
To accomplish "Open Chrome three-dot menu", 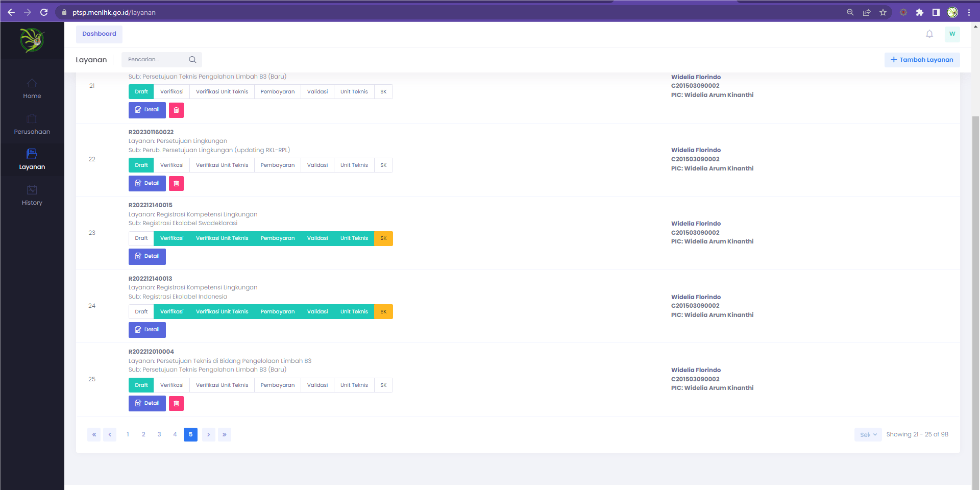I will pos(969,12).
